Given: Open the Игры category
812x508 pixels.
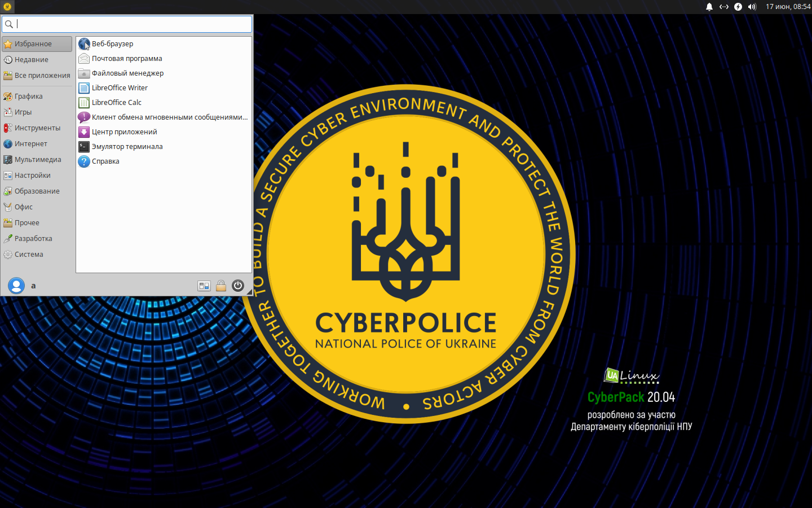Looking at the screenshot, I should [37, 112].
